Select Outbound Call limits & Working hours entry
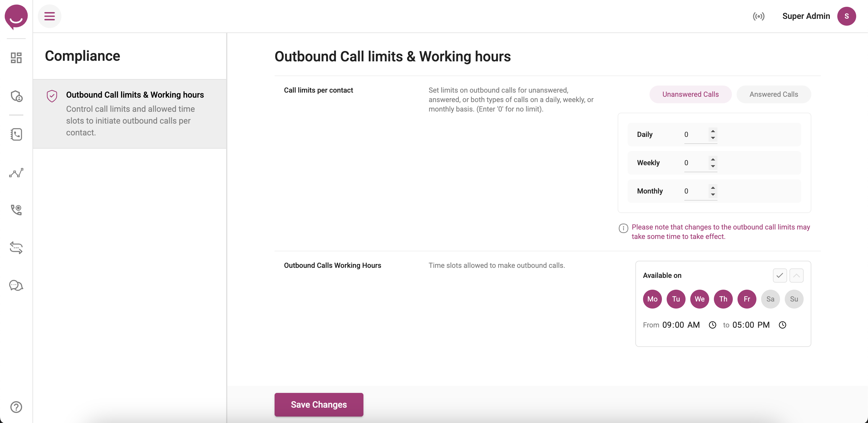The width and height of the screenshot is (868, 423). (x=135, y=95)
